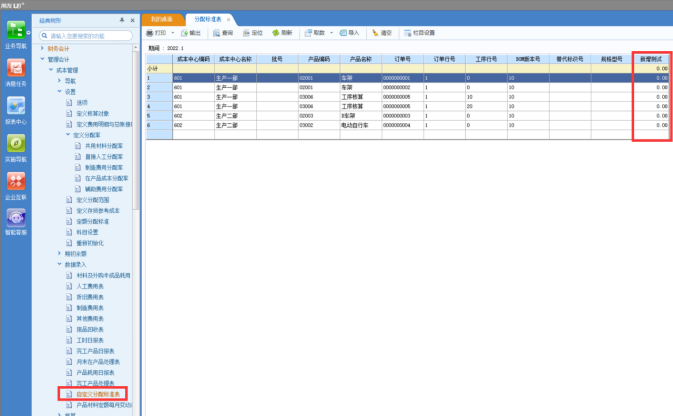Collapse the 设置 tree node
The height and width of the screenshot is (416, 673).
[59, 91]
